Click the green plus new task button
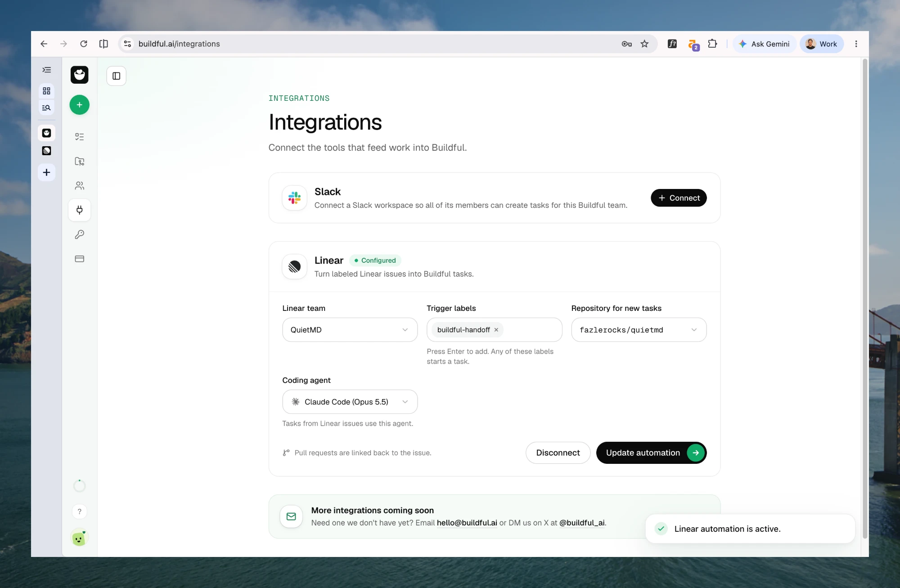Screen dimensions: 900x588 click(79, 105)
